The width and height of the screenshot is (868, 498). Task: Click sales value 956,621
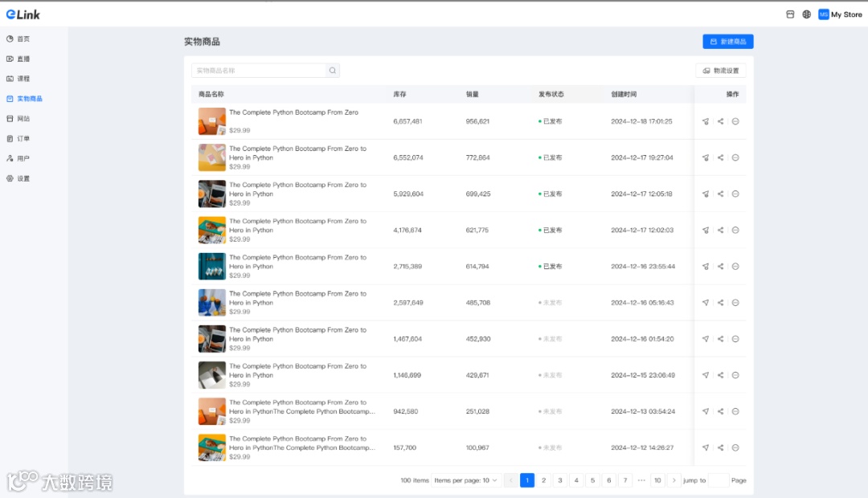477,121
